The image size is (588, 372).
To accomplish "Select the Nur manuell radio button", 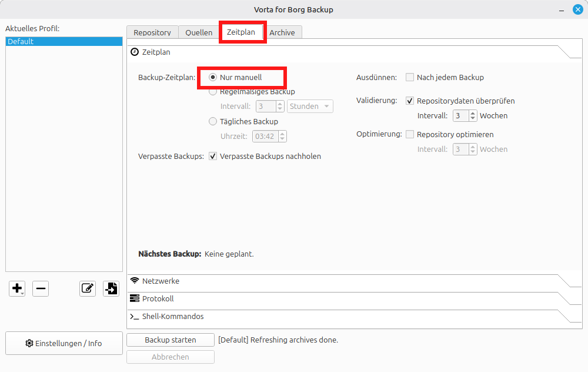I will click(213, 77).
